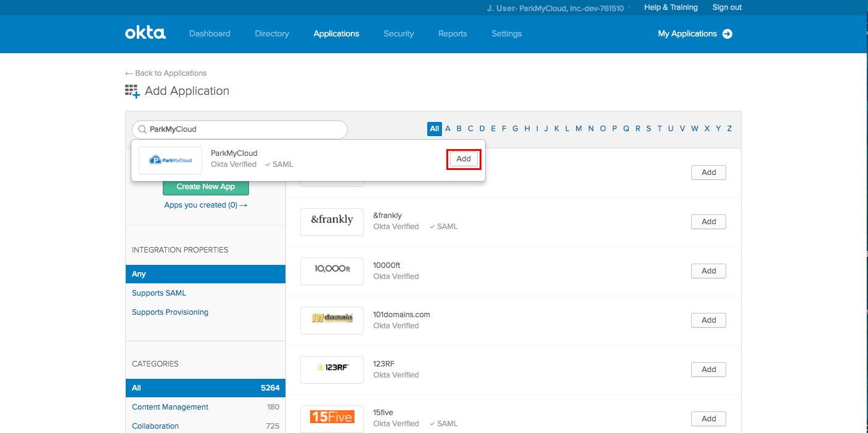868x433 pixels.
Task: Click the Add Application grid icon
Action: click(x=132, y=91)
